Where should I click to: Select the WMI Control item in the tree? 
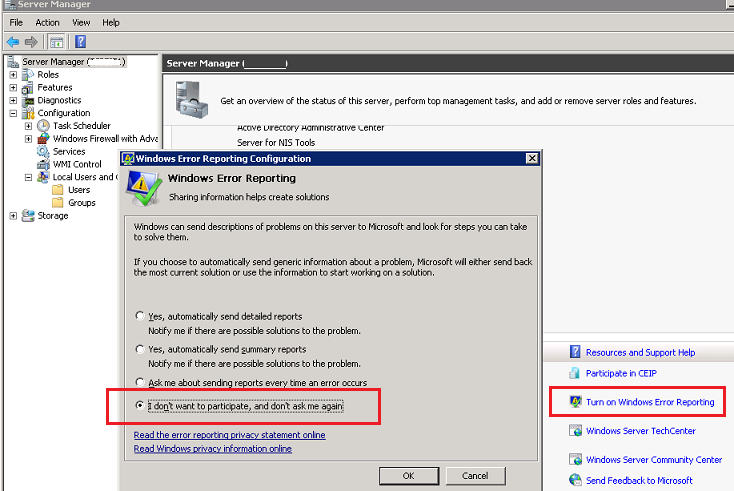coord(77,164)
